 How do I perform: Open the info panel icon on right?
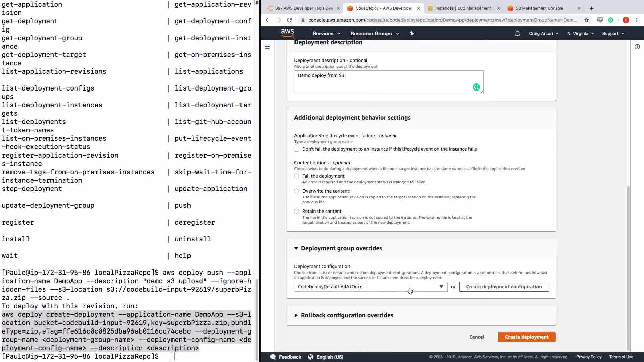(x=637, y=47)
